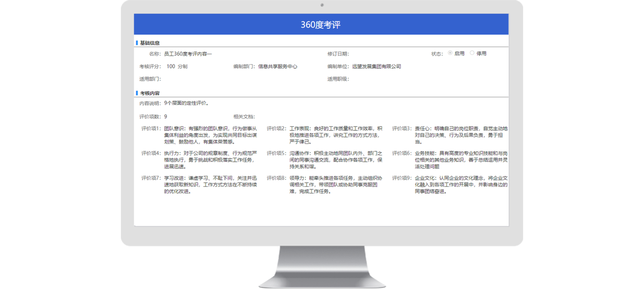644x289 pixels.
Task: Click the empty 修订日期 date field
Action: 378,54
